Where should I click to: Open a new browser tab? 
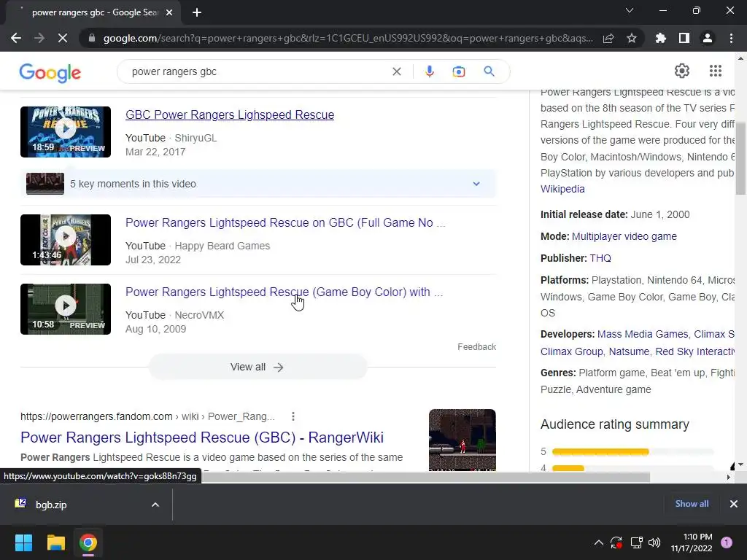[x=197, y=13]
